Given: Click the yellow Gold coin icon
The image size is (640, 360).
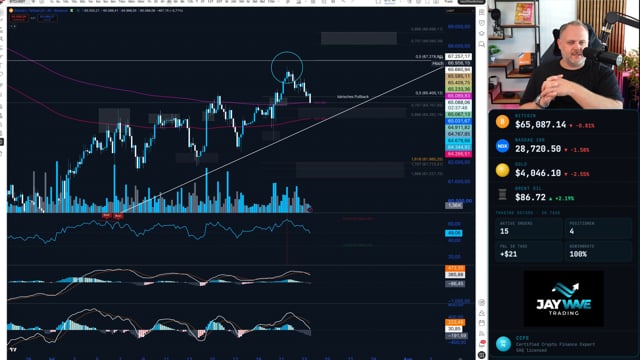Looking at the screenshot, I should point(502,170).
